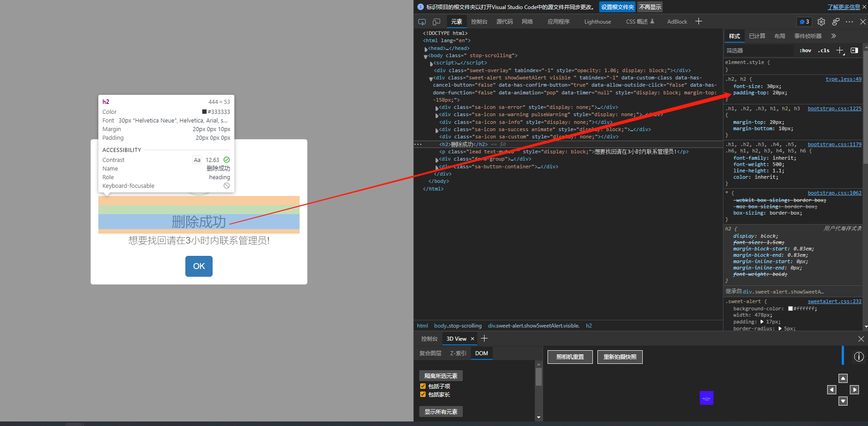Select the blue DOM box in the 3D canvas

pyautogui.click(x=707, y=398)
